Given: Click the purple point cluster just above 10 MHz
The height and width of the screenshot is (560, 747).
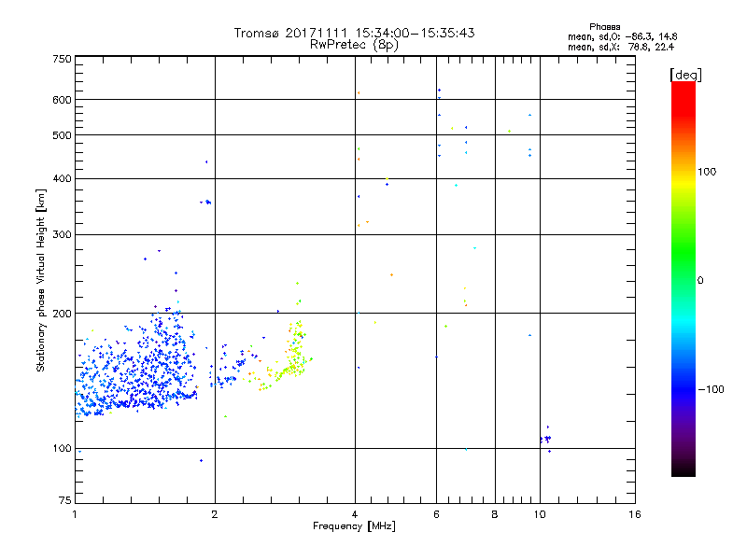Looking at the screenshot, I should pyautogui.click(x=546, y=439).
